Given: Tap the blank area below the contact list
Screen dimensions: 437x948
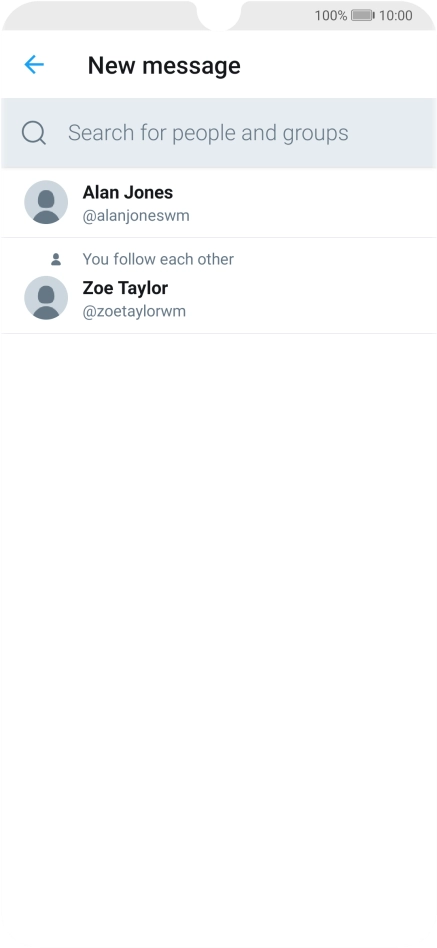Looking at the screenshot, I should pos(219,635).
